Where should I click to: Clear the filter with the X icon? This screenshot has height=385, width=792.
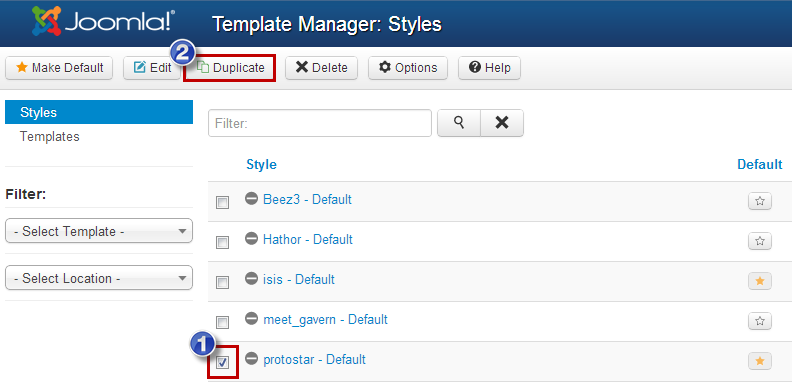pos(502,123)
